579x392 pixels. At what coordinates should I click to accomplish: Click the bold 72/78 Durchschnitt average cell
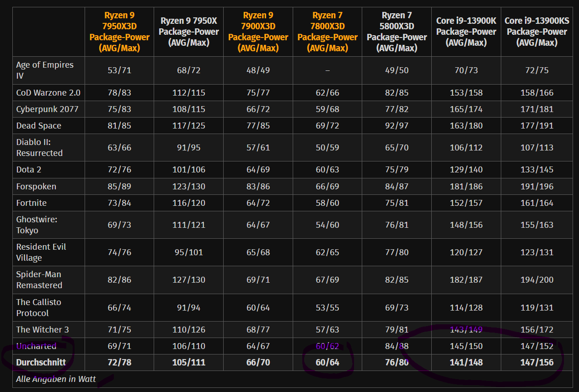point(119,362)
